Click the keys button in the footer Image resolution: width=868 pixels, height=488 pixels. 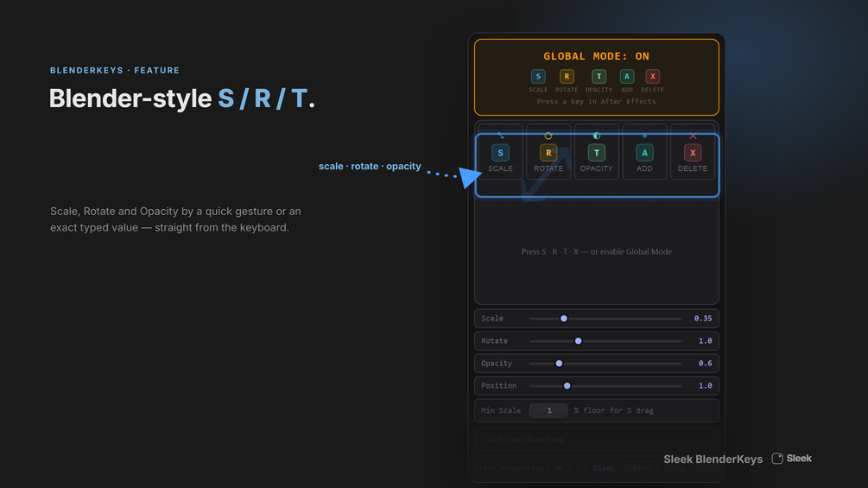(x=642, y=468)
